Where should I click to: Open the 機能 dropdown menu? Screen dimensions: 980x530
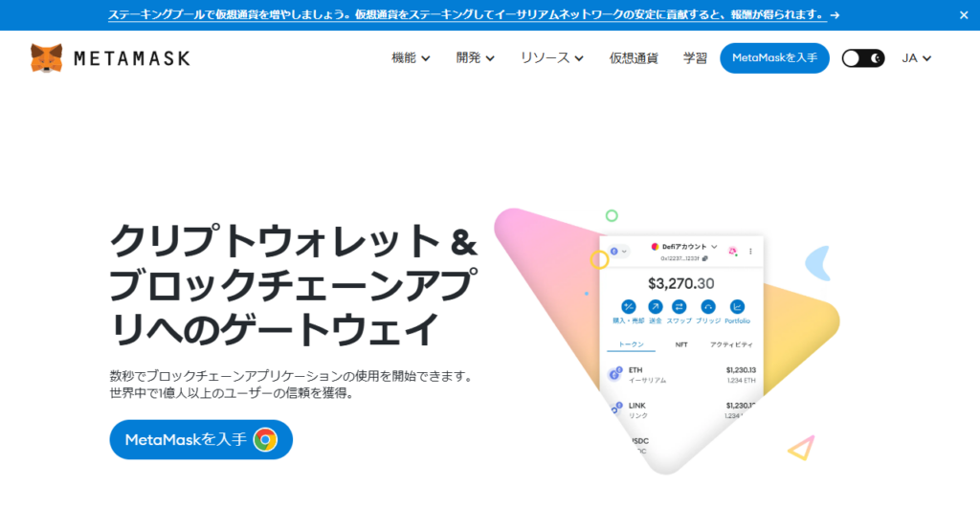coord(411,58)
